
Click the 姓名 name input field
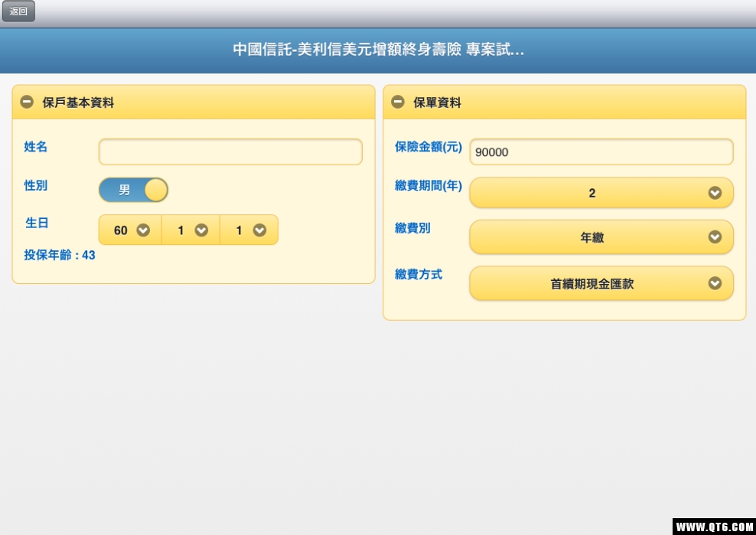pyautogui.click(x=230, y=152)
